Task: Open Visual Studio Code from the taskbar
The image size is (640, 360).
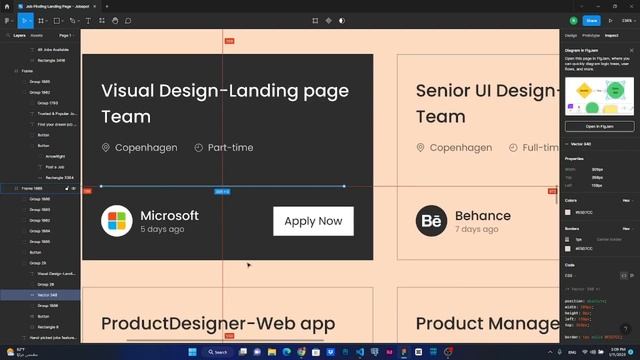Action: tap(360, 352)
